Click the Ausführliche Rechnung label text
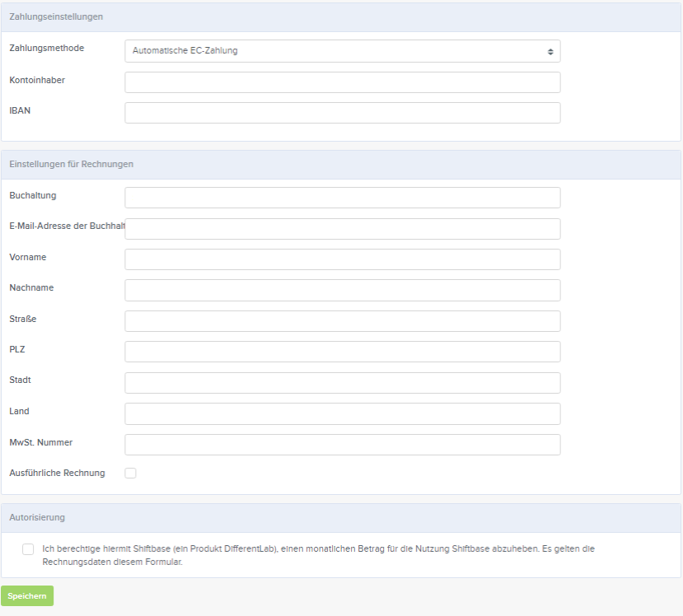 [57, 473]
